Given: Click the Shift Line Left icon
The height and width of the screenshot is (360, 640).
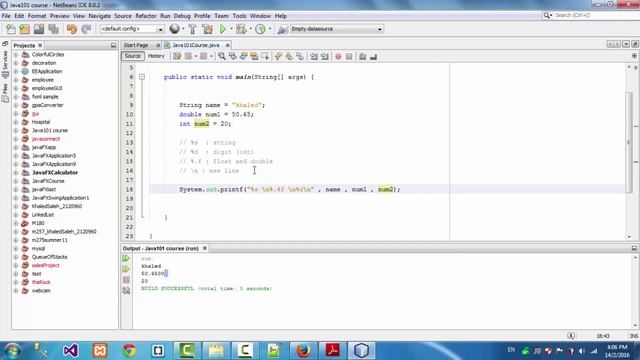Looking at the screenshot, I should coord(314,56).
